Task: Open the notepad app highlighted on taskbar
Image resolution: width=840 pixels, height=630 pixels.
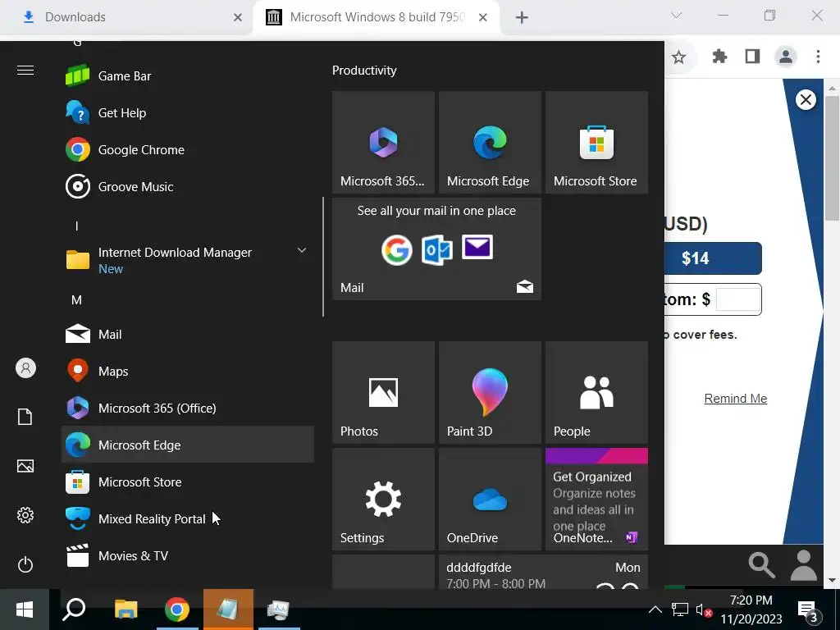Action: click(228, 609)
